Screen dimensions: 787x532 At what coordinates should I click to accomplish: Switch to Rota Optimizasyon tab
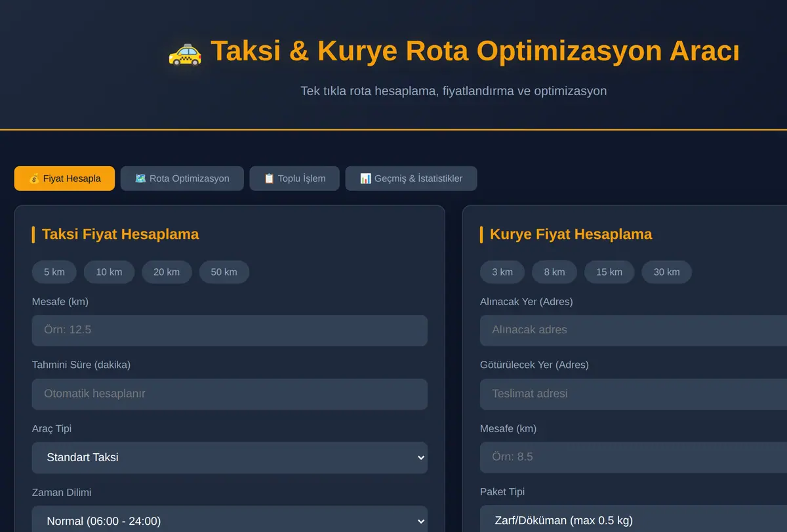pos(182,178)
